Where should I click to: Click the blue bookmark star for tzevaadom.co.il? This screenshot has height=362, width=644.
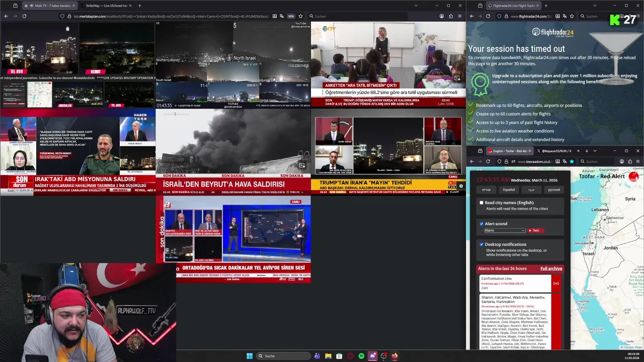(572, 161)
